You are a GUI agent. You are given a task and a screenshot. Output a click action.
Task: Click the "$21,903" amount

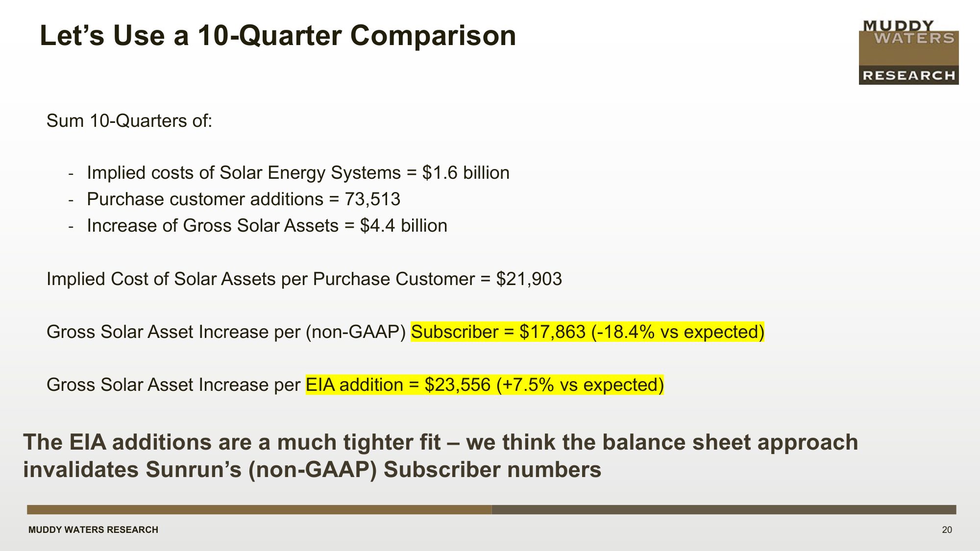(x=529, y=279)
